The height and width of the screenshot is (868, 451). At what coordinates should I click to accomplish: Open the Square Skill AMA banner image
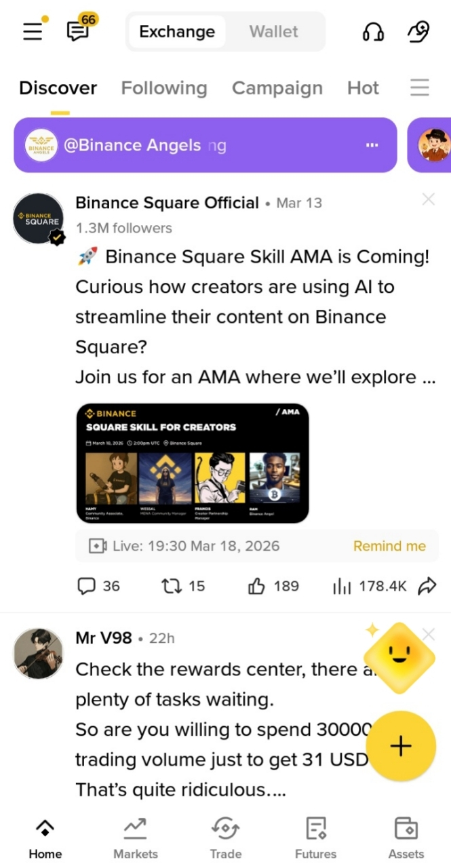193,463
